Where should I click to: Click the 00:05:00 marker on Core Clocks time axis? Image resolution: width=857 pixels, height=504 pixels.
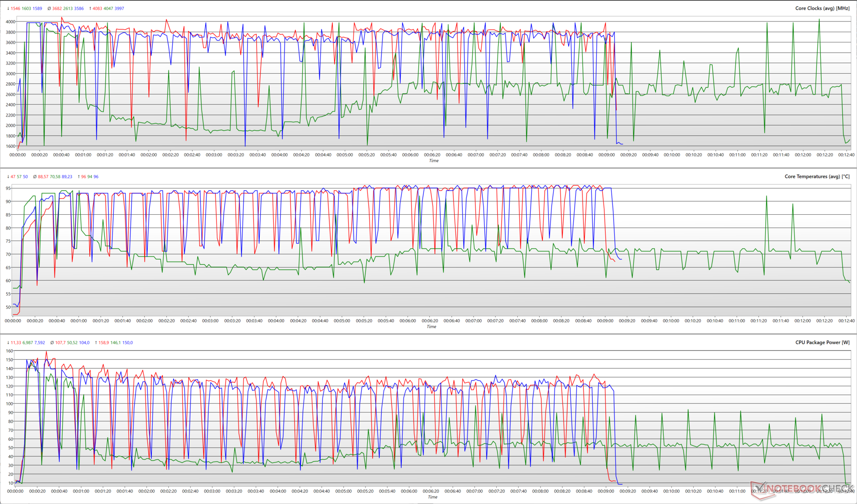click(x=345, y=155)
